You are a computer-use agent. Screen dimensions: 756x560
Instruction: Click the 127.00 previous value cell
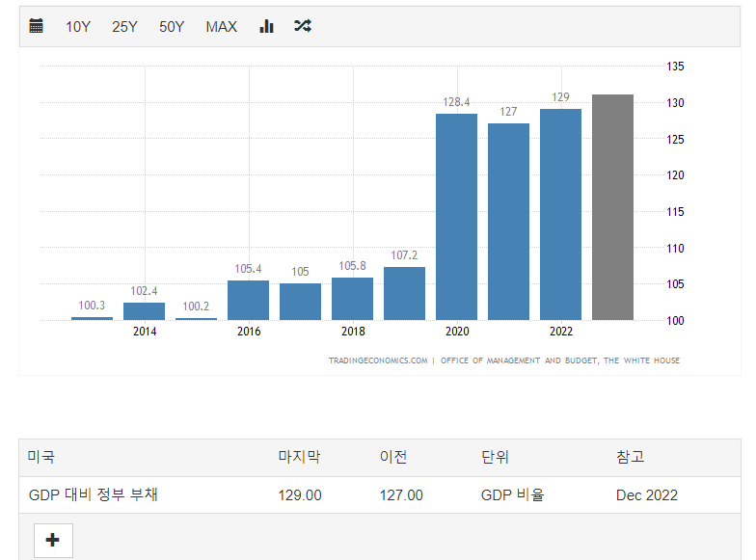pyautogui.click(x=401, y=495)
